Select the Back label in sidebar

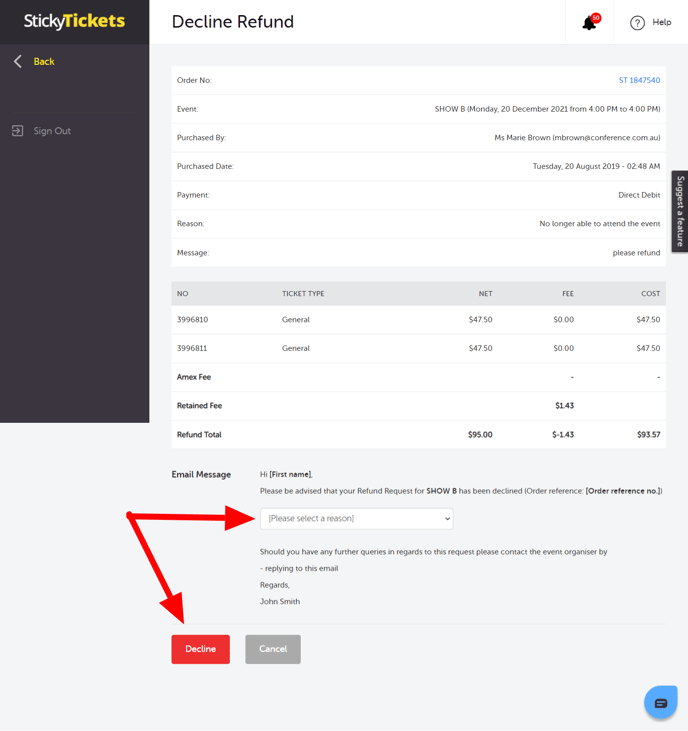[x=44, y=62]
